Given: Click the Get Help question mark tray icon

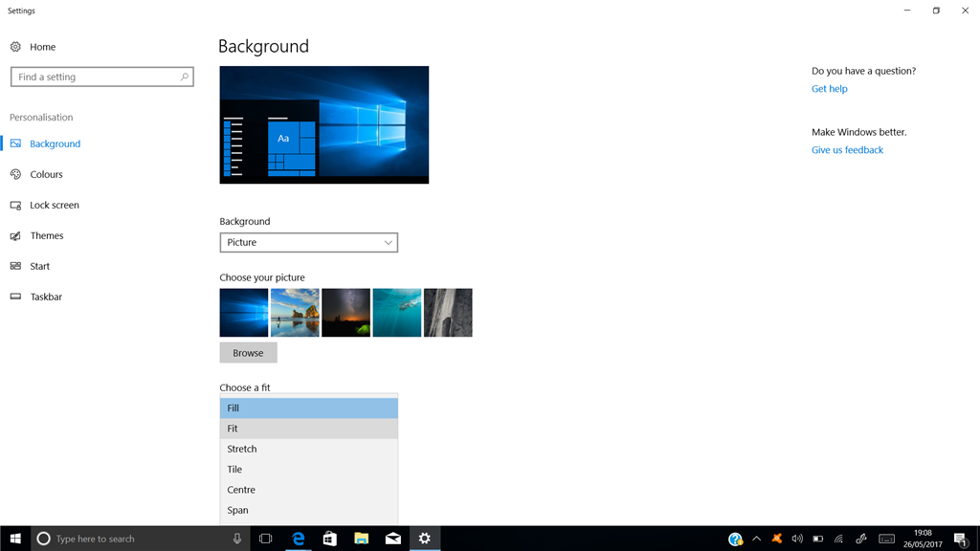Looking at the screenshot, I should click(x=735, y=539).
